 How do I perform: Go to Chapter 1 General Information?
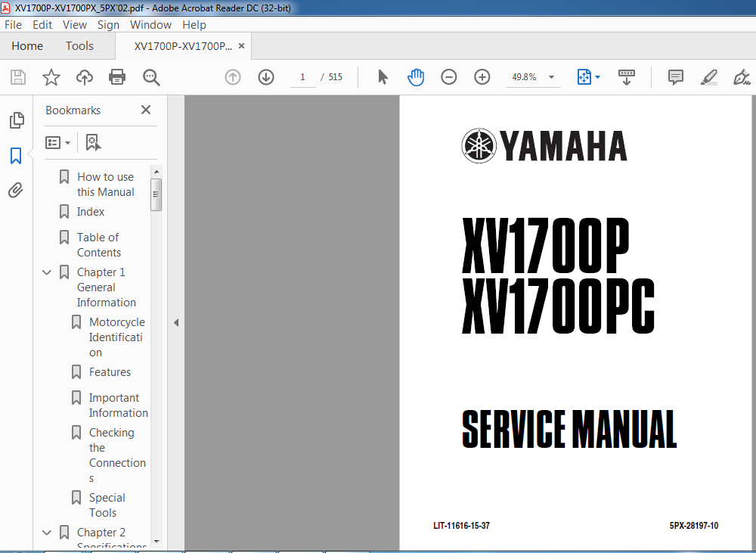[106, 287]
